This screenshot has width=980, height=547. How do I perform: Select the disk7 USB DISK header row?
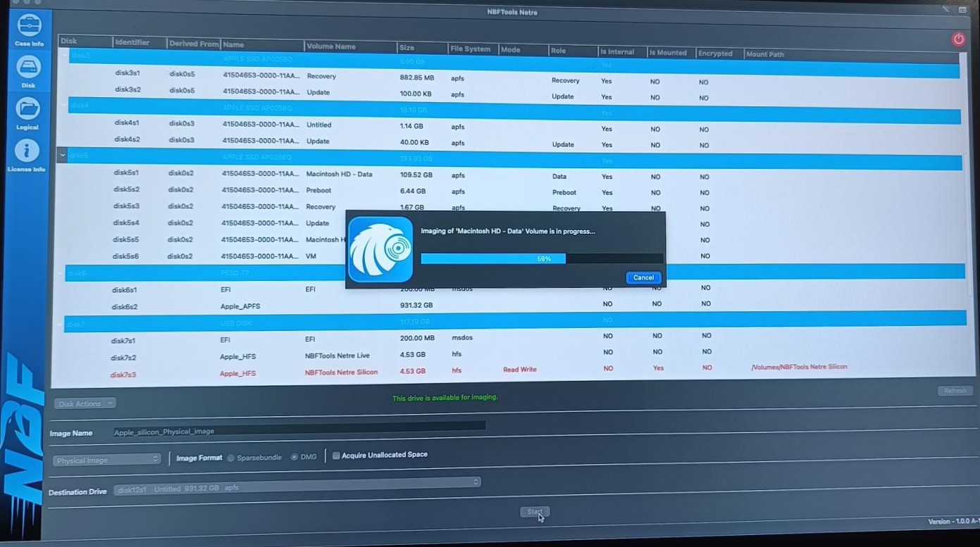[x=514, y=322]
